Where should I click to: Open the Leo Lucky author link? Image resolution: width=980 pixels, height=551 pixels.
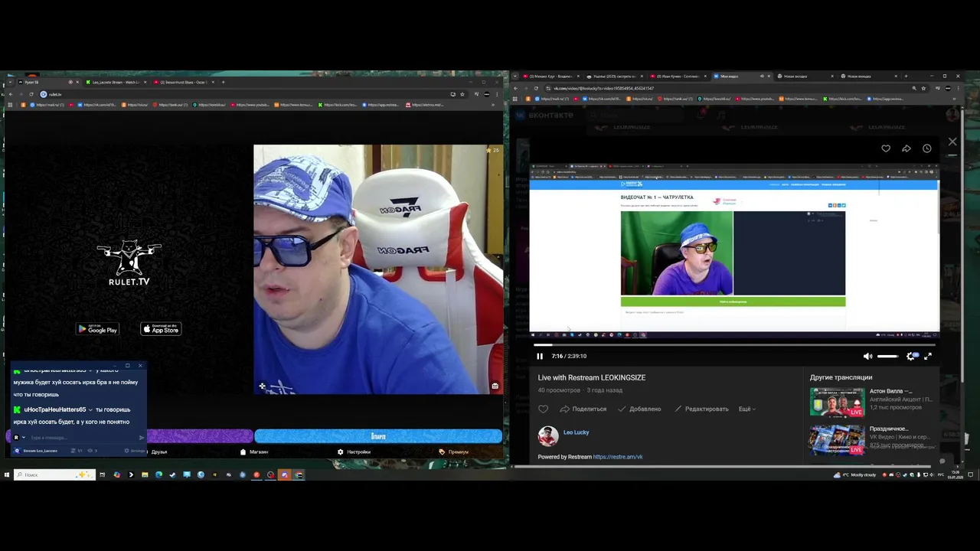coord(577,432)
